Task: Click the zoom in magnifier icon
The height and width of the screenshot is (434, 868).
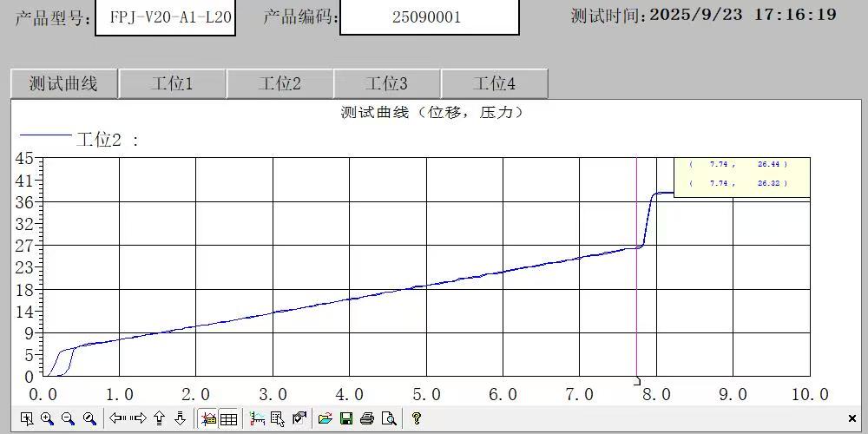Action: (47, 418)
